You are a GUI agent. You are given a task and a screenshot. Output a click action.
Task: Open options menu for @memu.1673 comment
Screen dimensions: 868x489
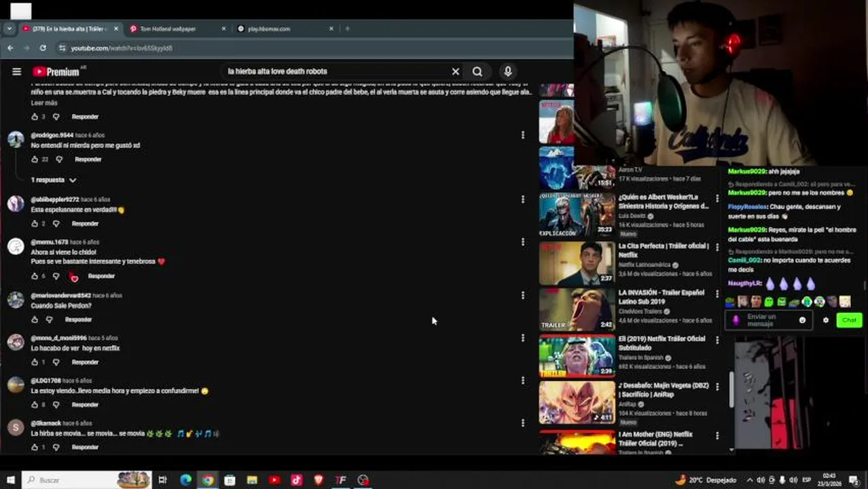click(x=522, y=242)
